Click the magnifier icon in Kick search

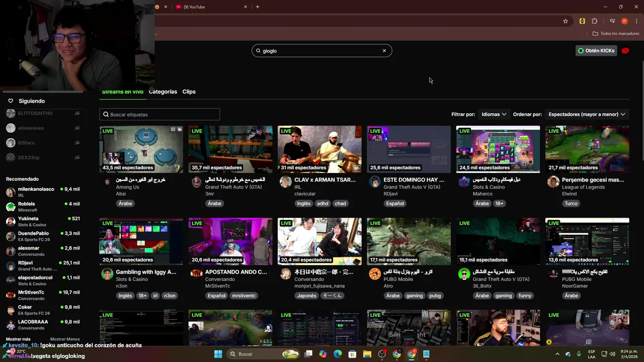(x=258, y=51)
